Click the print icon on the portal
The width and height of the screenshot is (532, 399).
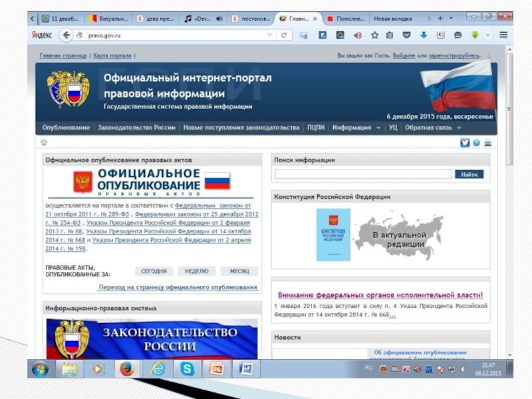coord(487,142)
